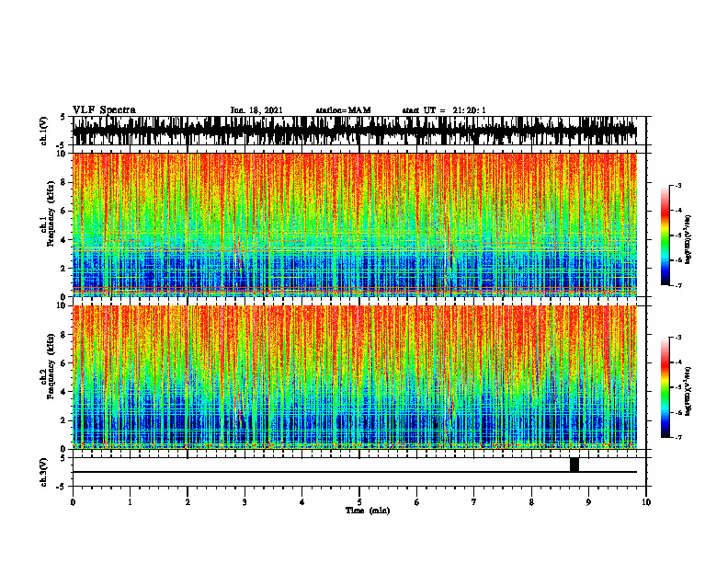Click the ch.1 frequency tick label "6"
The image size is (728, 563).
(64, 211)
